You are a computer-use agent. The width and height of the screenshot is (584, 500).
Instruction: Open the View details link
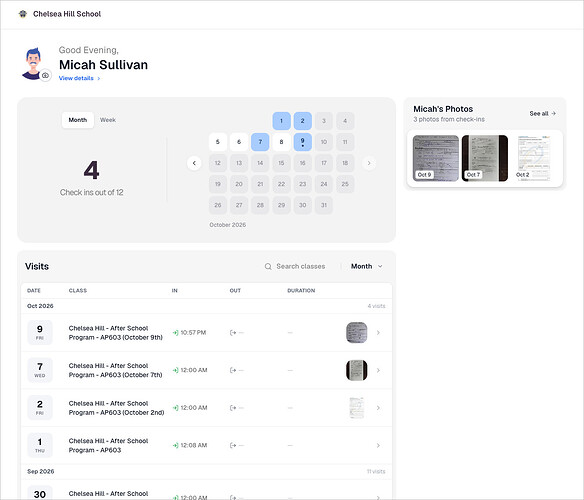(x=79, y=78)
